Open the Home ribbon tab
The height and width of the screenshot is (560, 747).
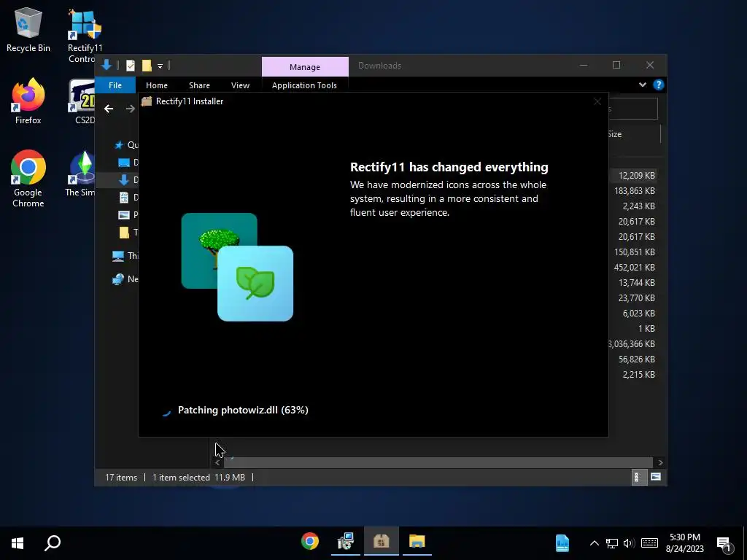(157, 85)
